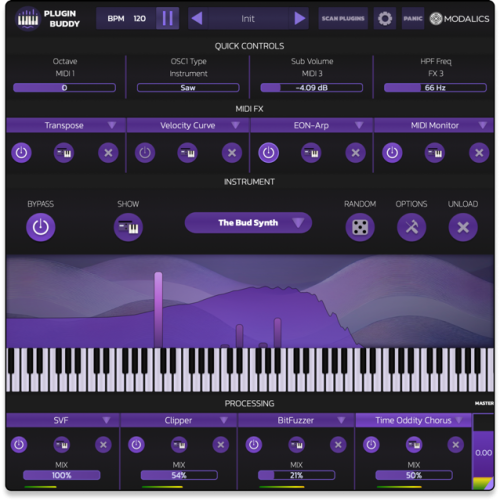Show the BitFuzzer plugin editor
This screenshot has height=501, width=500.
[297, 445]
